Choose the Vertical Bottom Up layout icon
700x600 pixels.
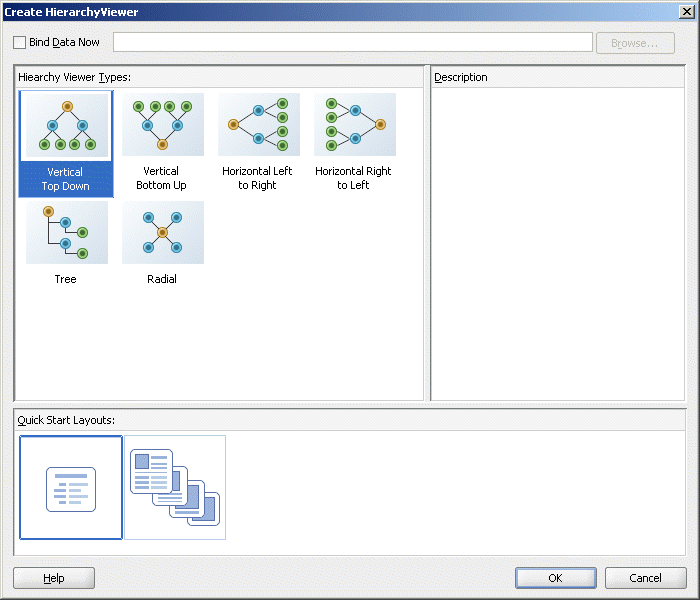click(163, 125)
